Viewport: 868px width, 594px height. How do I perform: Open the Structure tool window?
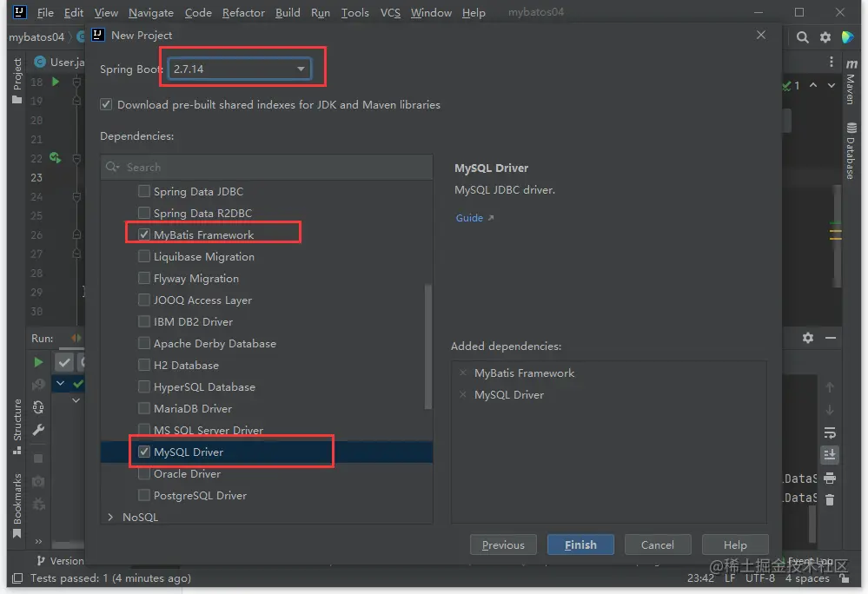[x=17, y=426]
